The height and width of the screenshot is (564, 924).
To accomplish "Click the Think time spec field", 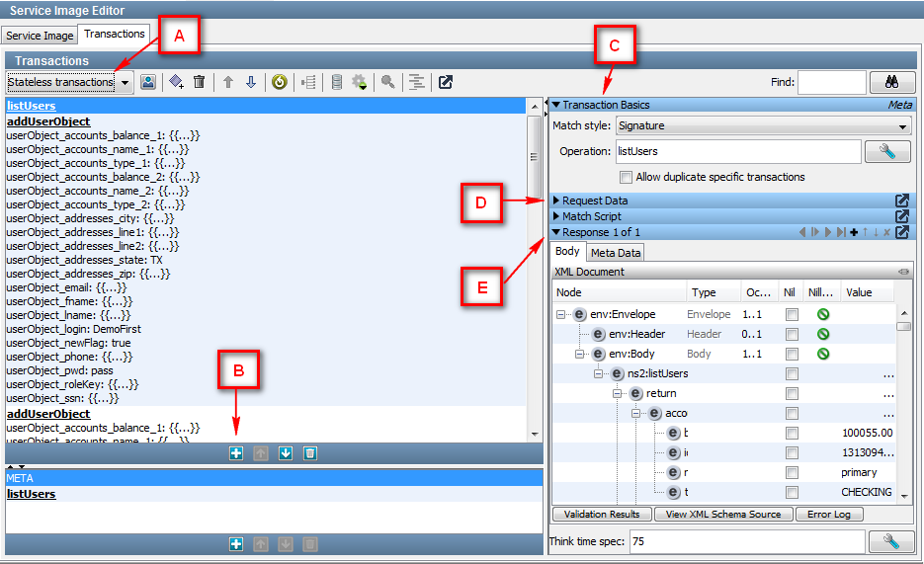I will tap(747, 541).
